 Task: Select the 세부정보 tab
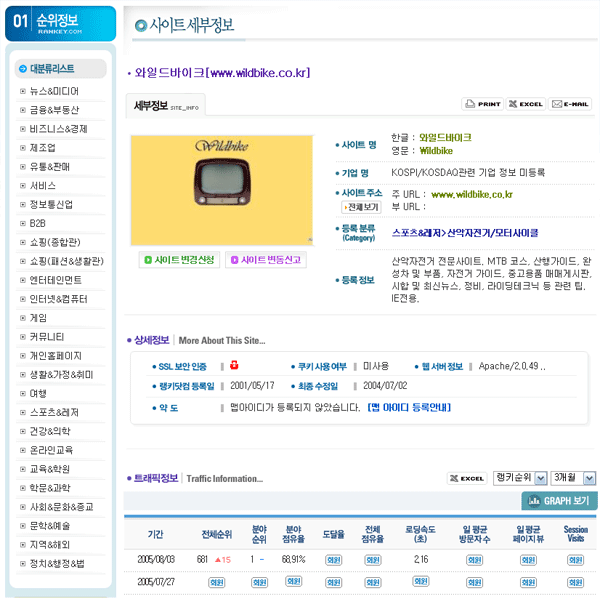point(166,105)
